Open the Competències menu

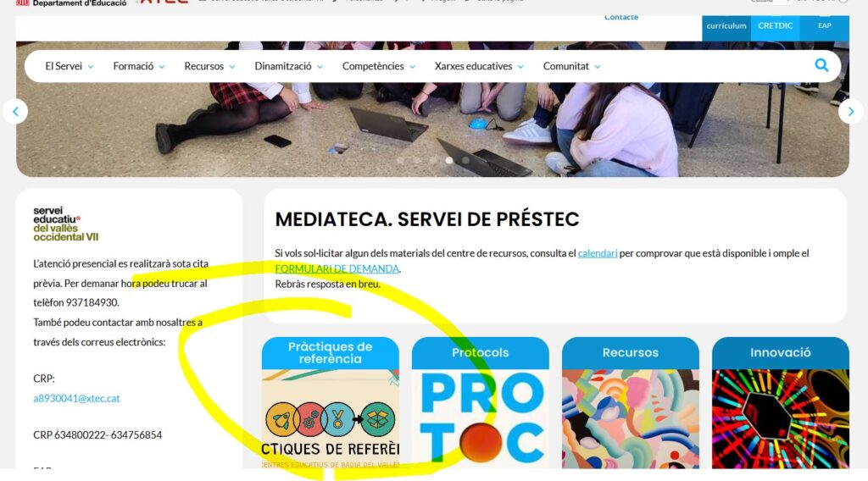click(x=379, y=66)
